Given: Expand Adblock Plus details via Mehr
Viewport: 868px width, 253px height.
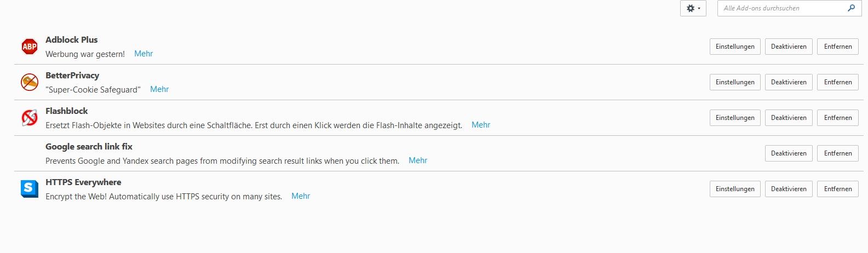Looking at the screenshot, I should [143, 54].
